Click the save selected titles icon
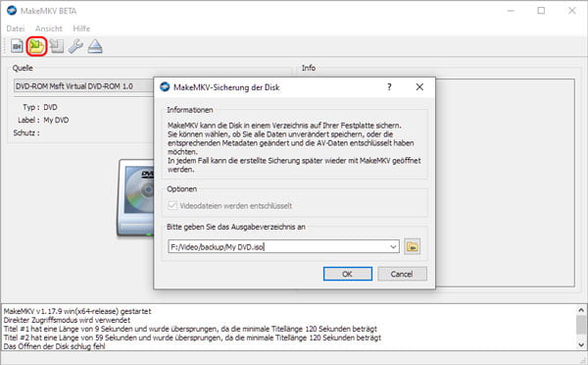588x365 pixels. 56,46
